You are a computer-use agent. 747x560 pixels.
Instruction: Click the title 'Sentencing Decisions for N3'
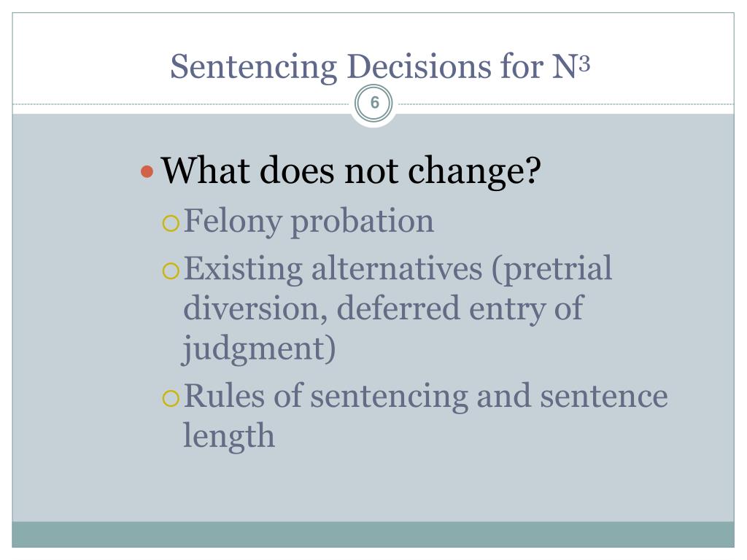[x=380, y=66]
